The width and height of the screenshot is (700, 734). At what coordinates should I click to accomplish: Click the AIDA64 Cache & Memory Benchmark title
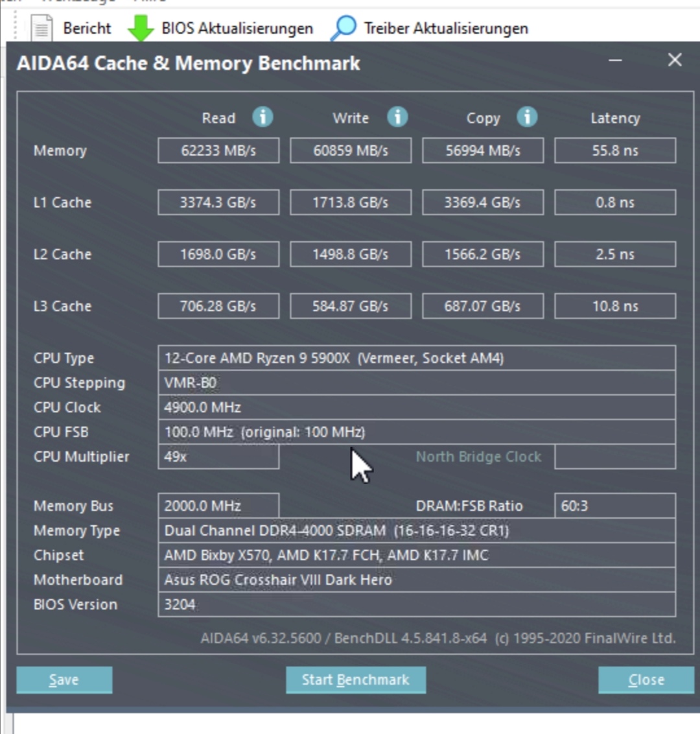pyautogui.click(x=189, y=63)
